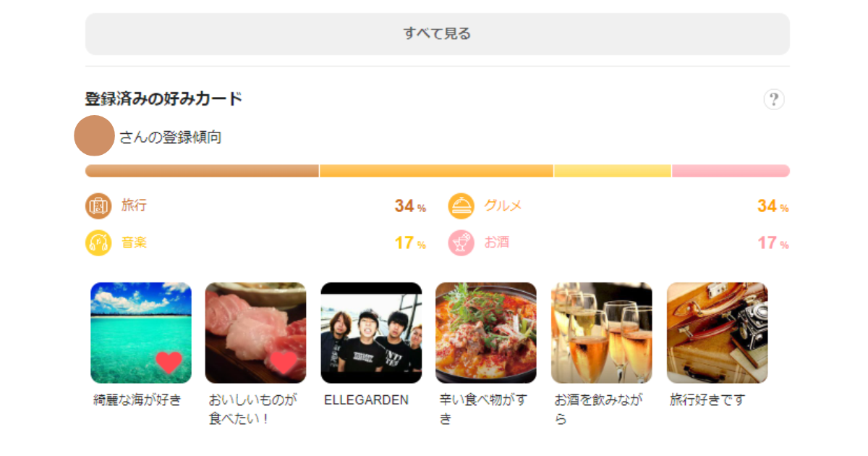Viewport: 868px width, 456px height.
Task: Click the グルメ cloche category icon
Action: coord(461,206)
